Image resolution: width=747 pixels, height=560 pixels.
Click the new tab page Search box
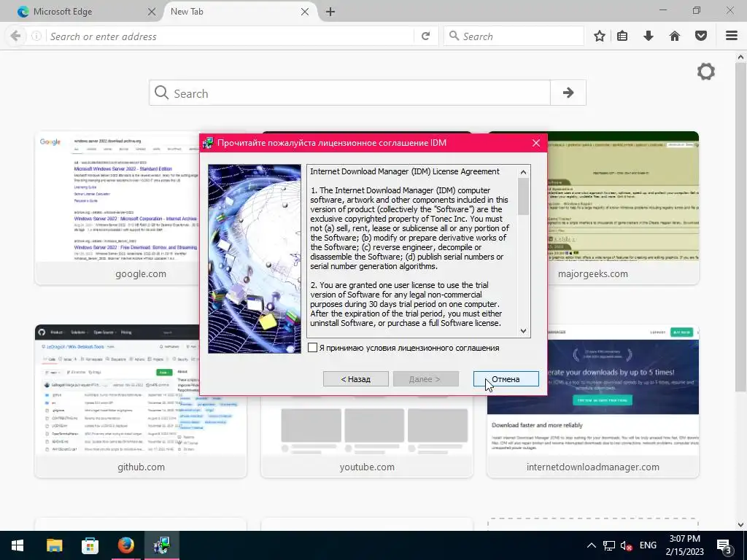pos(349,93)
